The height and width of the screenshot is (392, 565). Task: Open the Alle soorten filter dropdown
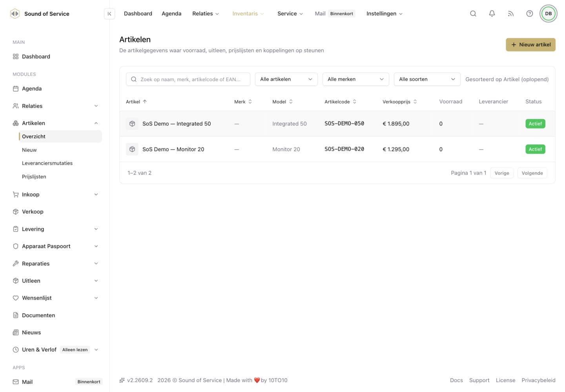tap(427, 79)
